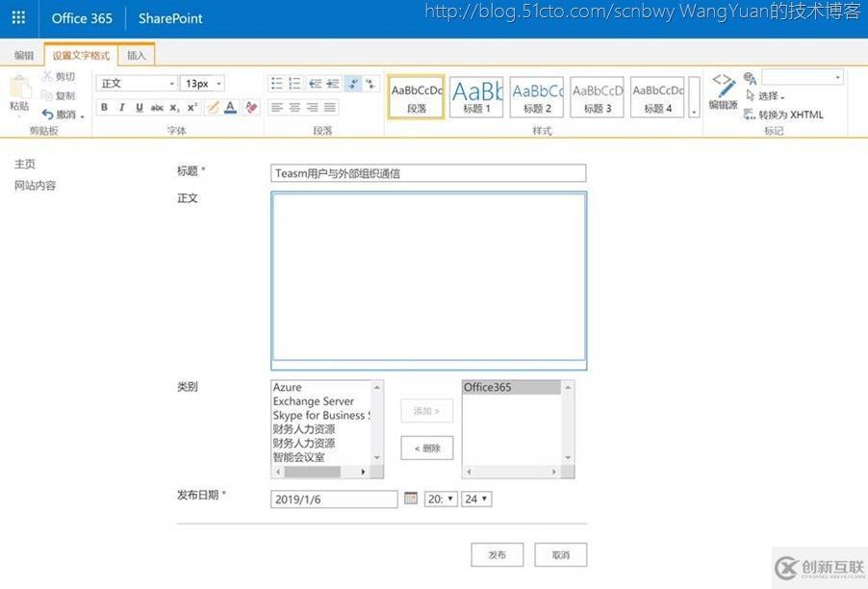Image resolution: width=868 pixels, height=589 pixels.
Task: Click the Cut (剪切) scissors icon
Action: point(47,76)
